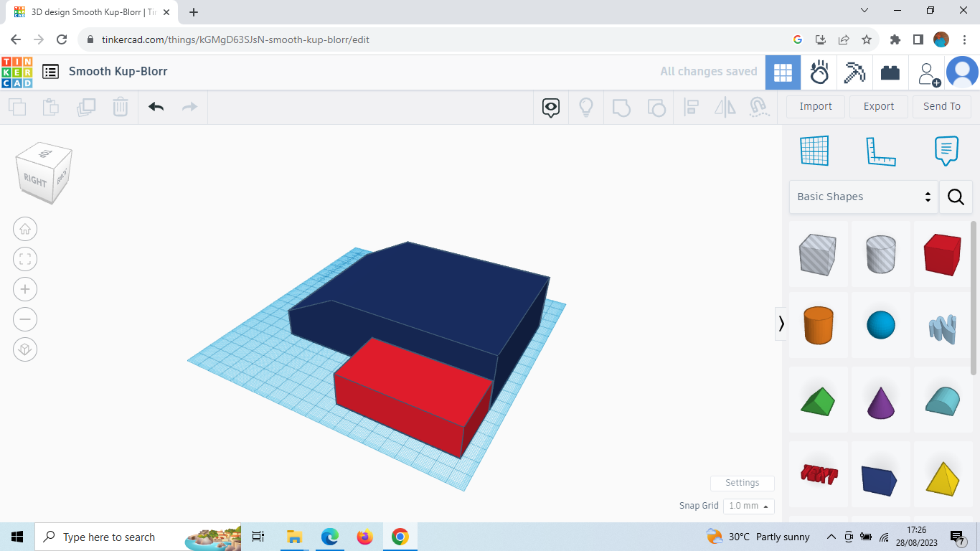Toggle the show hidden objects lightbulb
This screenshot has width=980, height=551.
(586, 106)
